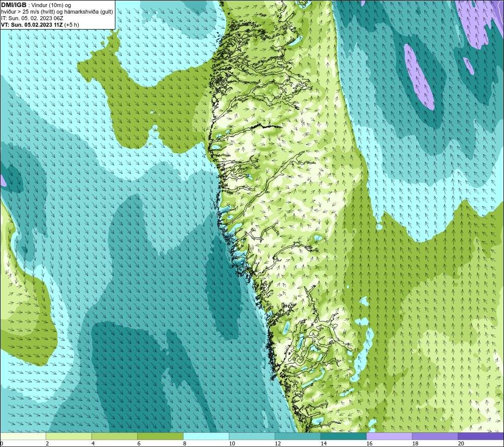Click the 'IT: Sun. 05. 02. 2023 06Z' line
The image size is (504, 447).
[32, 18]
